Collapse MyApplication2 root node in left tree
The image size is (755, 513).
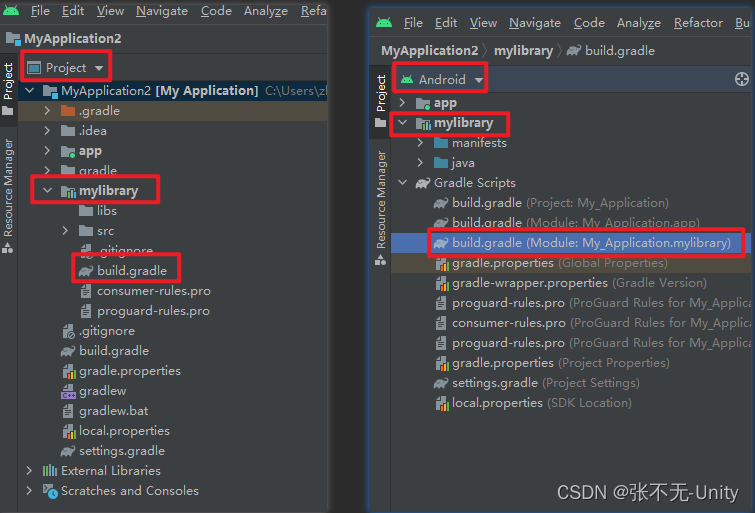click(30, 91)
